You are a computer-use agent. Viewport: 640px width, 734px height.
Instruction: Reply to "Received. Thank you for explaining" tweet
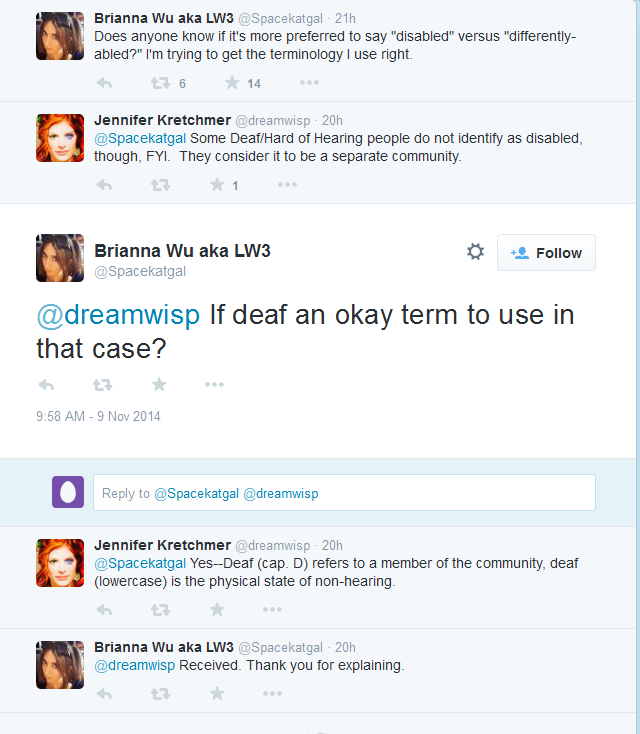104,694
